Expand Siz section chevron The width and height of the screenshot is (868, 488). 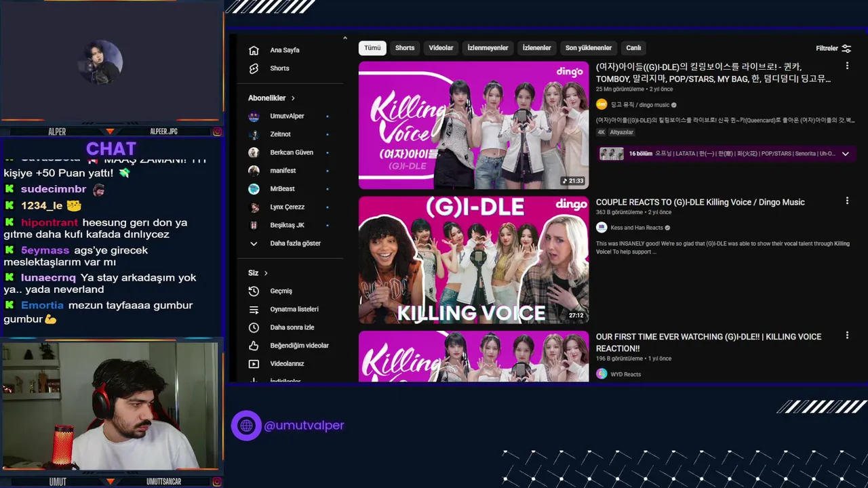point(266,273)
